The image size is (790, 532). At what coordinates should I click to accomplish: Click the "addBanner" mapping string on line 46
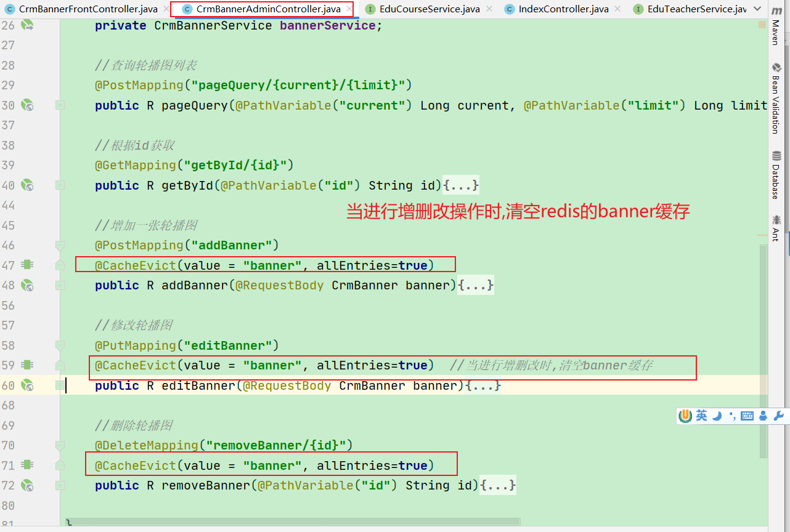click(232, 245)
